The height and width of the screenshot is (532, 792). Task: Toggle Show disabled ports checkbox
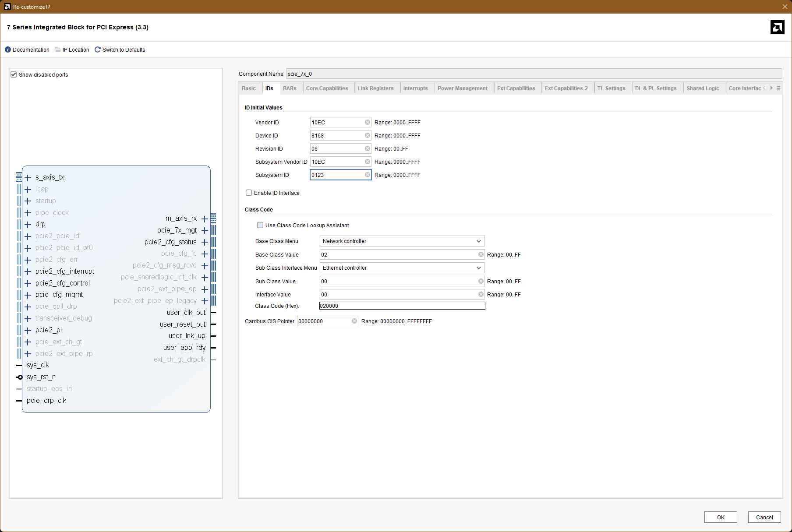(14, 75)
